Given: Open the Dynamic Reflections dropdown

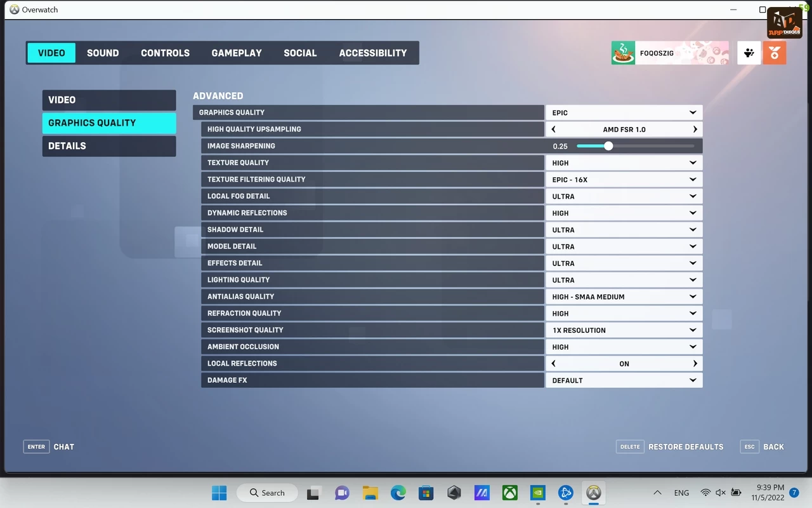Looking at the screenshot, I should (624, 213).
